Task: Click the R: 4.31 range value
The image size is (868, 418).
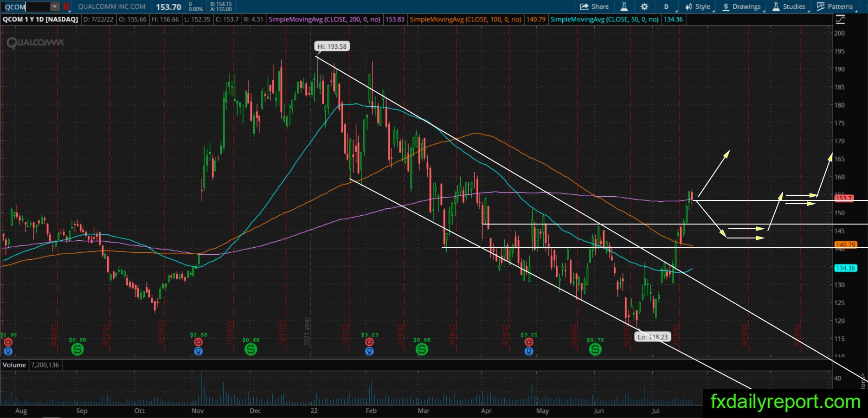Action: [x=253, y=19]
